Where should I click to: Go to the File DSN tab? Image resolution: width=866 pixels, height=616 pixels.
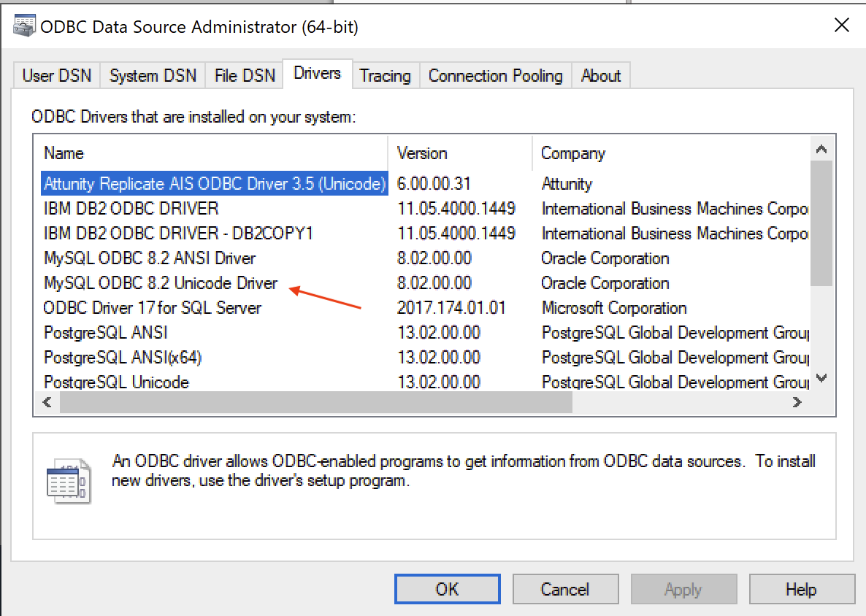[245, 76]
